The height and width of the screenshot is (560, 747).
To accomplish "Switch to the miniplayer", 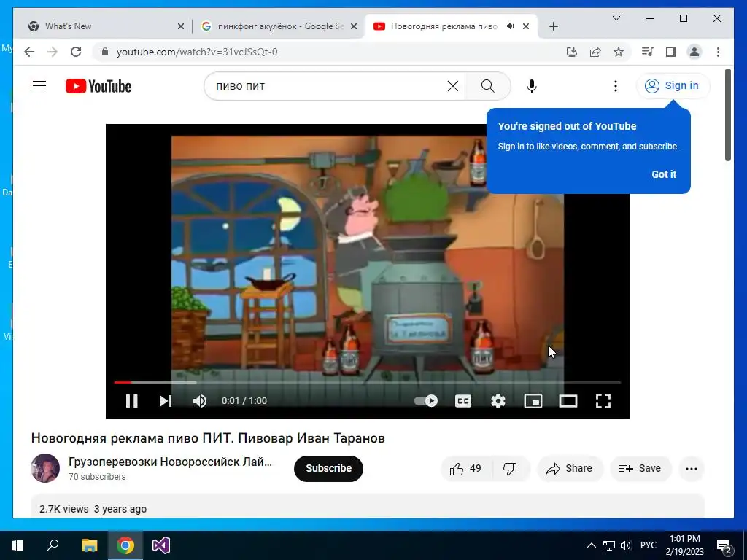I will click(x=533, y=401).
